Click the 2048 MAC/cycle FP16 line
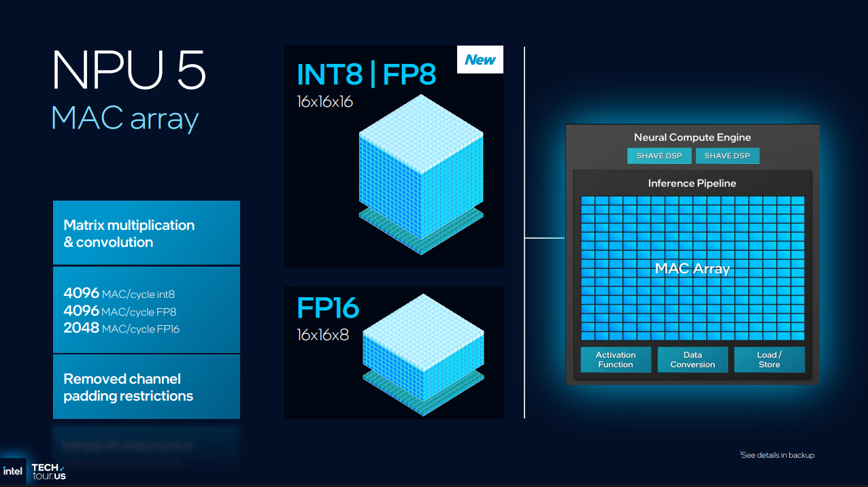 (x=121, y=329)
